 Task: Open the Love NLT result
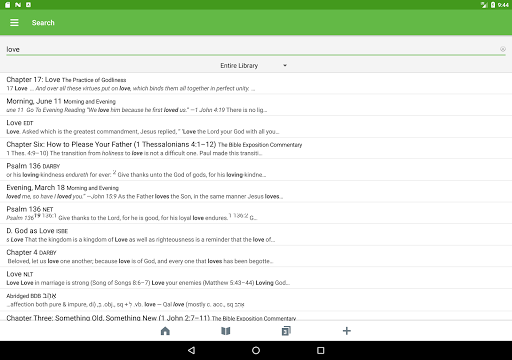[x=256, y=278]
